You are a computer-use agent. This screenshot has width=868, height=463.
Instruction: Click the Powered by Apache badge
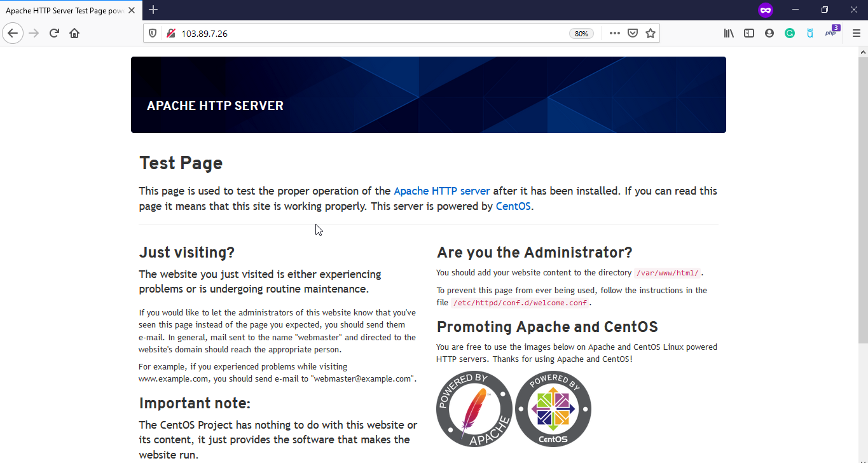coord(474,409)
